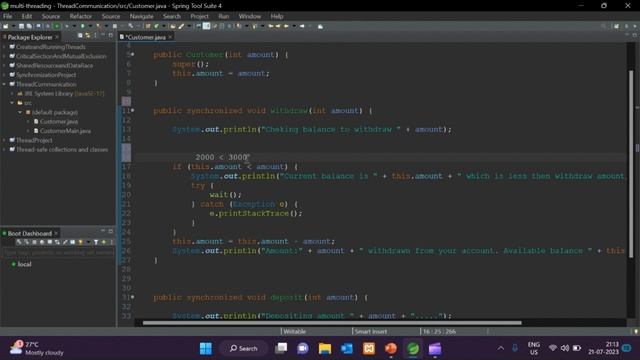Select the *Customer.java editor tab
This screenshot has height=360, width=640.
[145, 37]
